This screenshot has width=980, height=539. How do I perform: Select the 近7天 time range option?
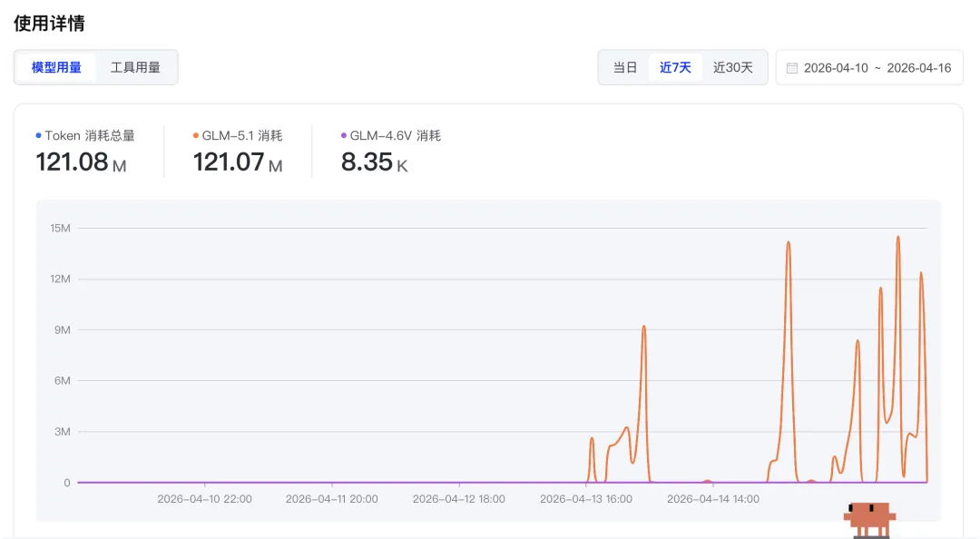(675, 68)
